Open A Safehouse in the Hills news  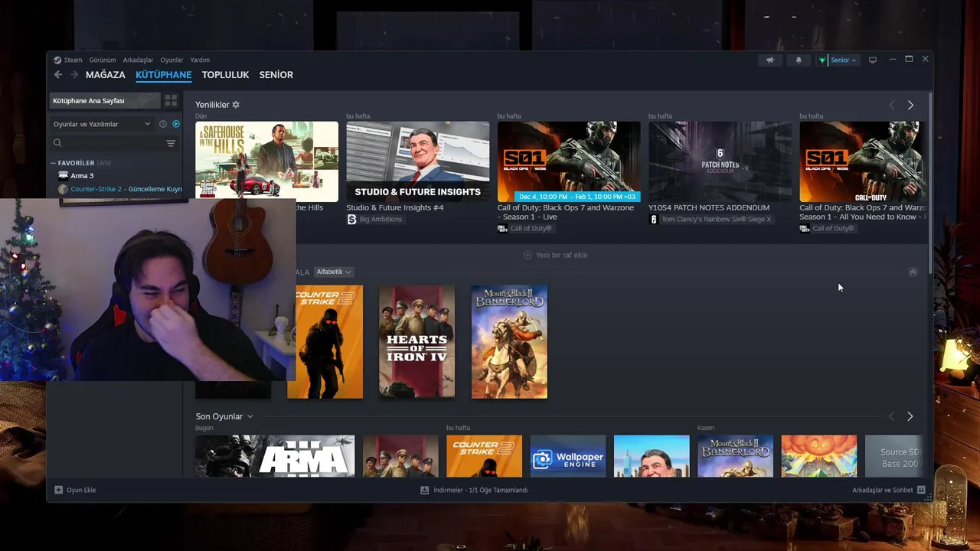pos(266,161)
